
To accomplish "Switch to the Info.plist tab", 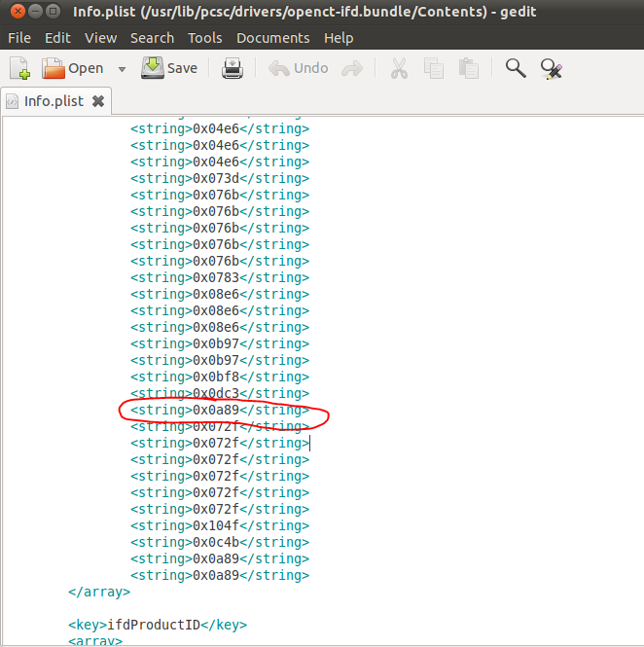I will (54, 101).
